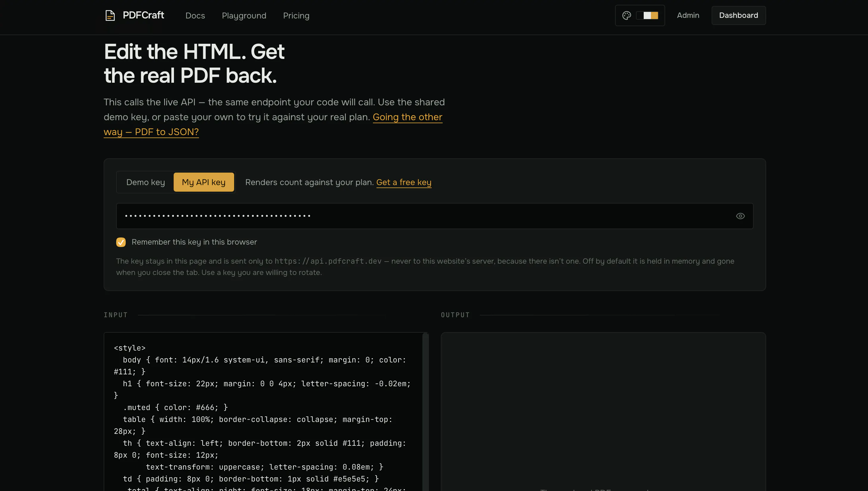The width and height of the screenshot is (868, 491).
Task: Click the '.muted { color: #666; }' code line
Action: click(x=175, y=407)
